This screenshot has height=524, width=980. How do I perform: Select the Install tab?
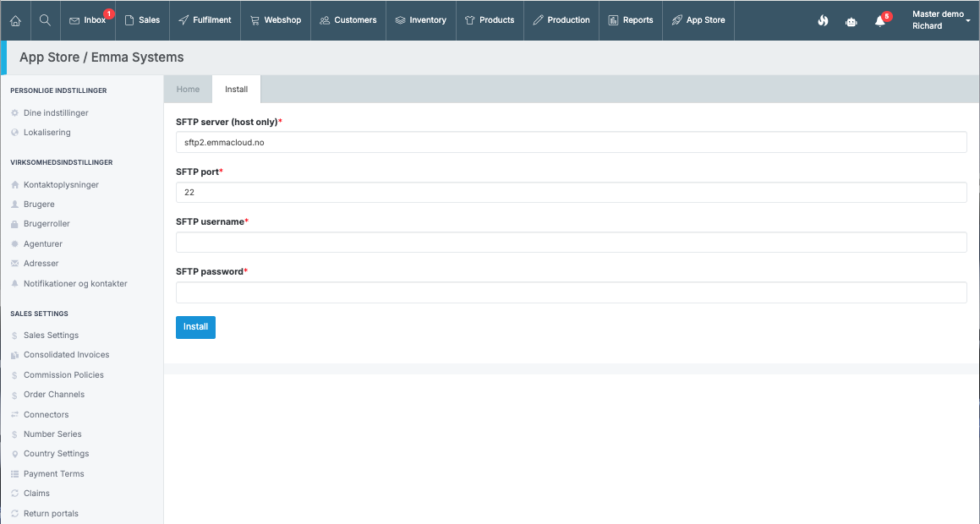tap(236, 90)
